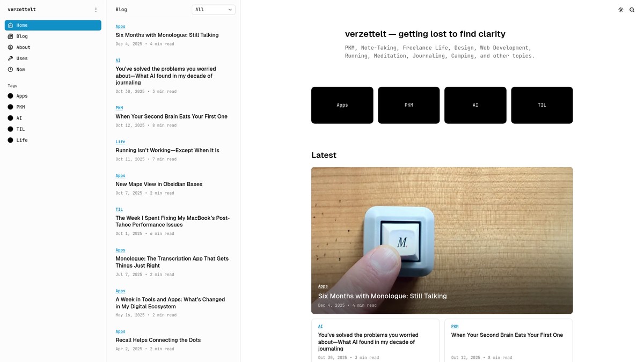
Task: Click the Now clock icon
Action: pyautogui.click(x=10, y=70)
